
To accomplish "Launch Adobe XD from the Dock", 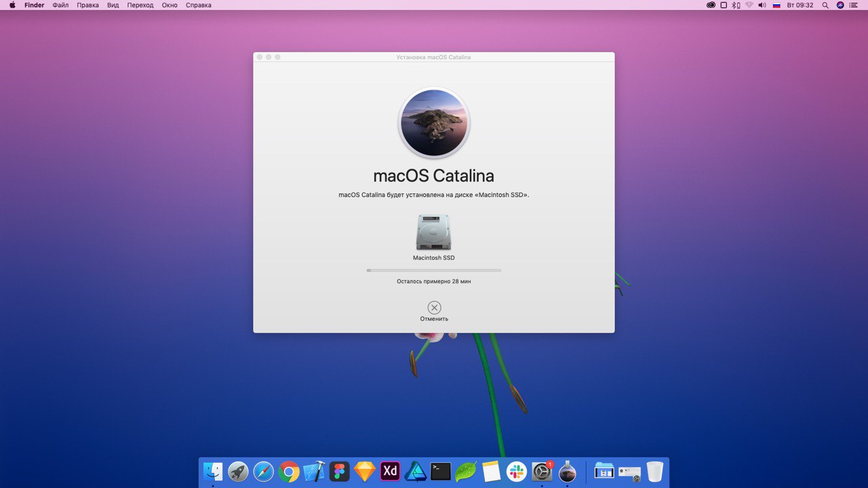I will (390, 471).
